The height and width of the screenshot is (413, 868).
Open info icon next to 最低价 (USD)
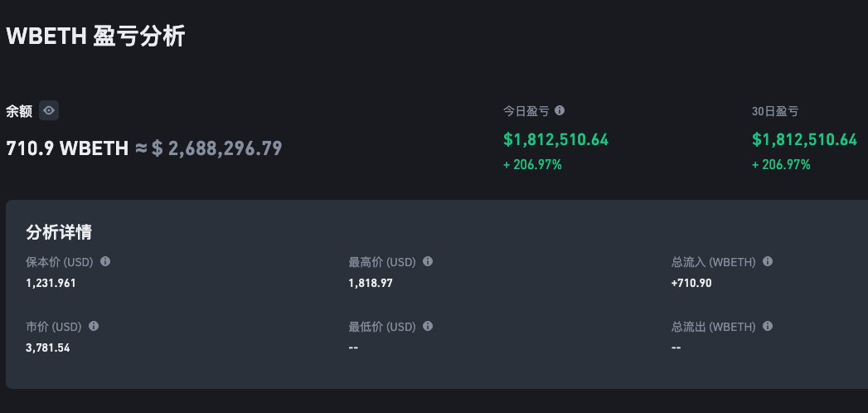(428, 326)
